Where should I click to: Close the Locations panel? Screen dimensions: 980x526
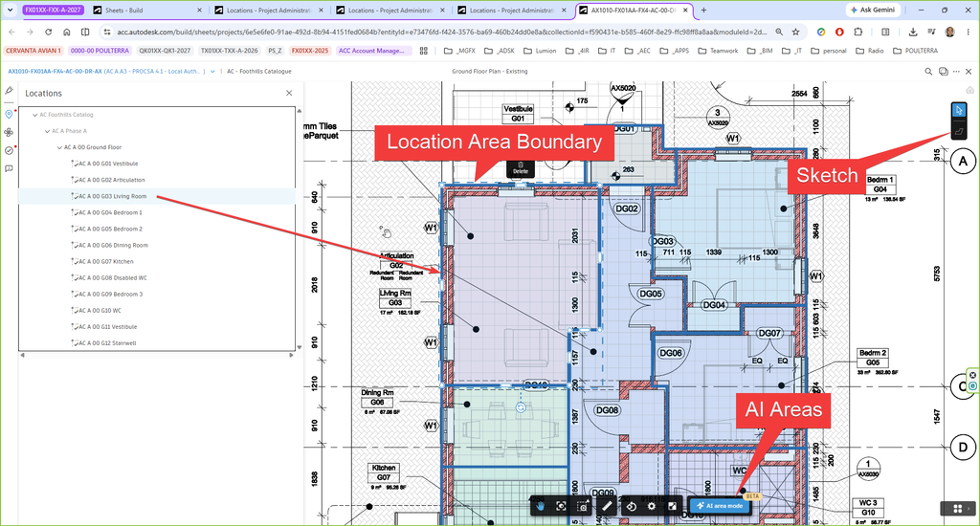coord(289,93)
